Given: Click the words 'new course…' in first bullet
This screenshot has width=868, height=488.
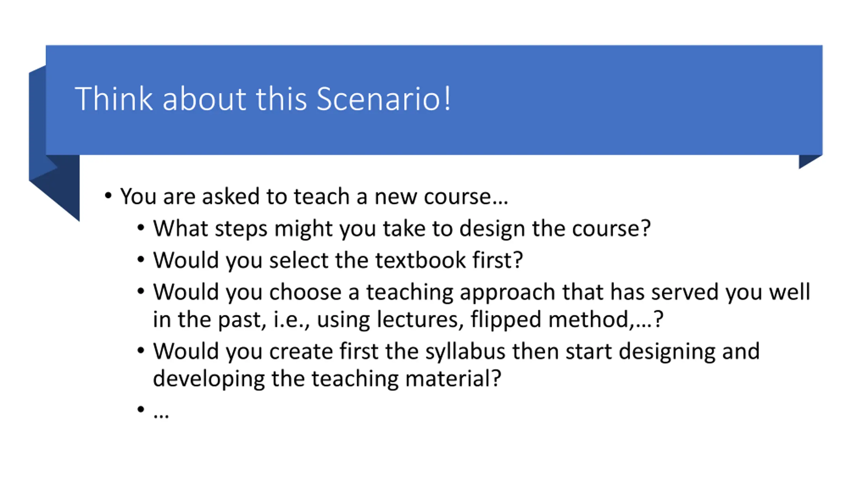Looking at the screenshot, I should (441, 196).
